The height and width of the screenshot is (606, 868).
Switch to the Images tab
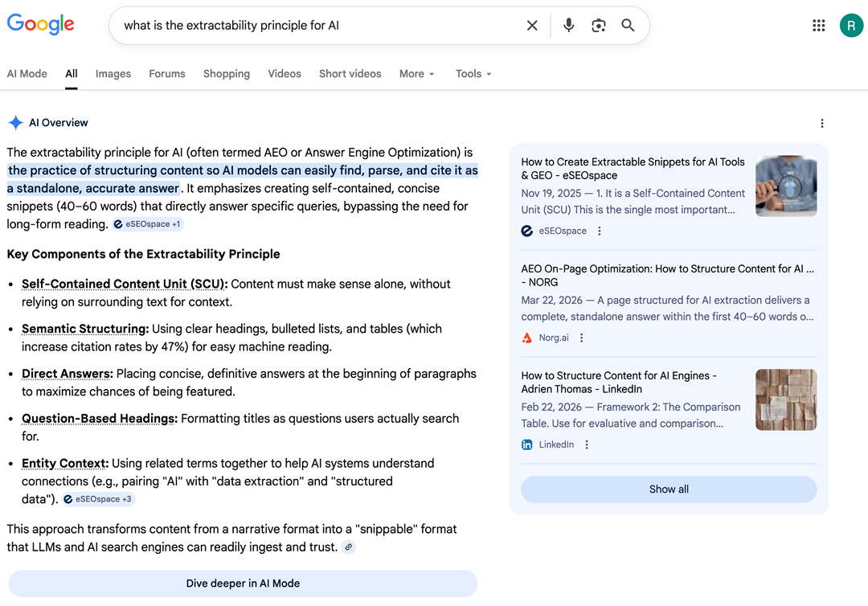pyautogui.click(x=113, y=74)
